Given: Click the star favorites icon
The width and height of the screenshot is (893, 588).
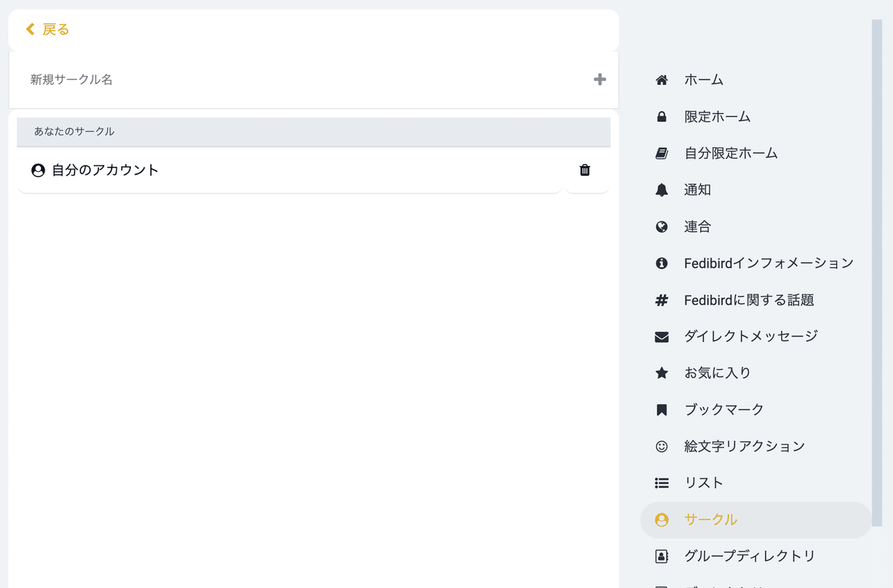Looking at the screenshot, I should tap(662, 373).
